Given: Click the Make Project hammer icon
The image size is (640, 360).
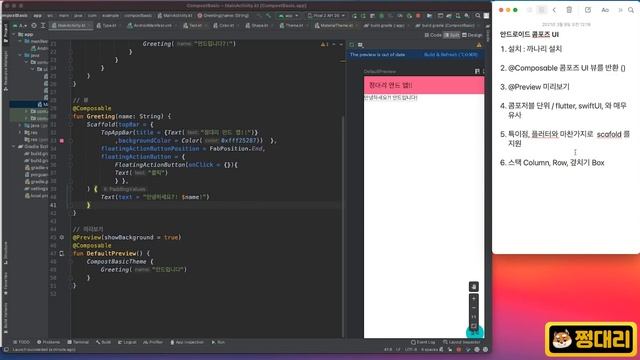Looking at the screenshot, I should (x=268, y=16).
